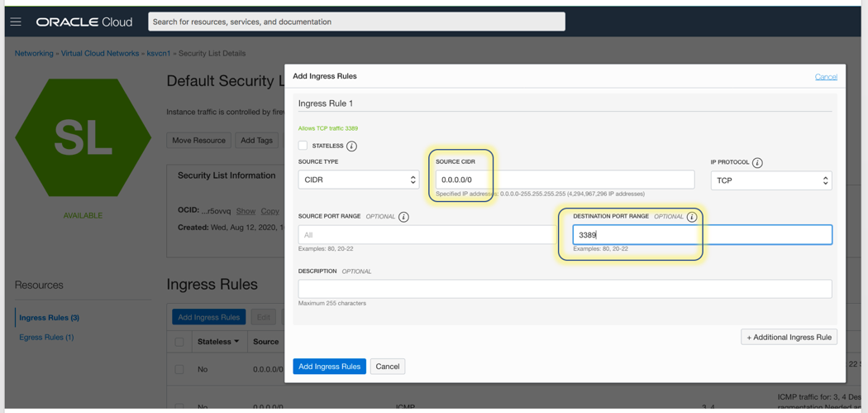Click the green SL security list hexagon
868x413 pixels.
83,137
